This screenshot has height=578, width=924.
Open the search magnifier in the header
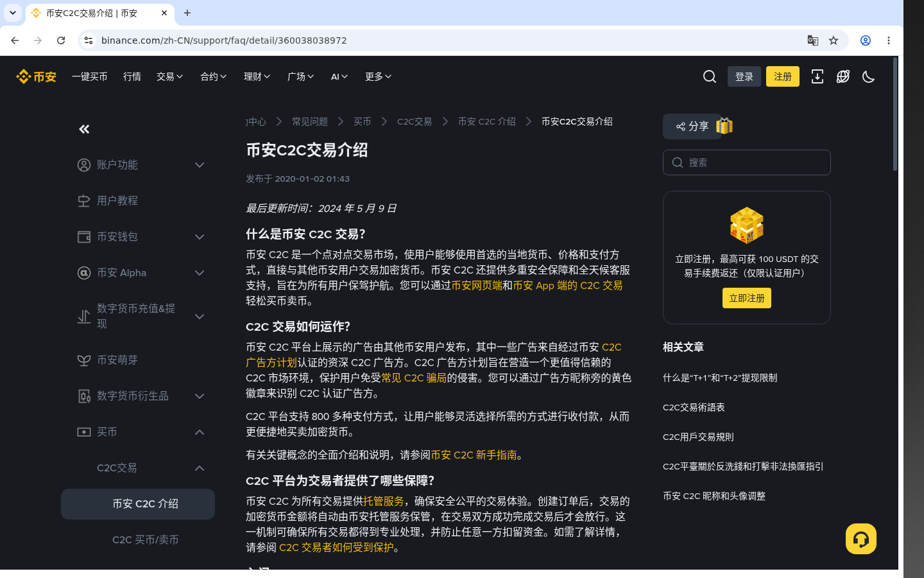tap(710, 76)
